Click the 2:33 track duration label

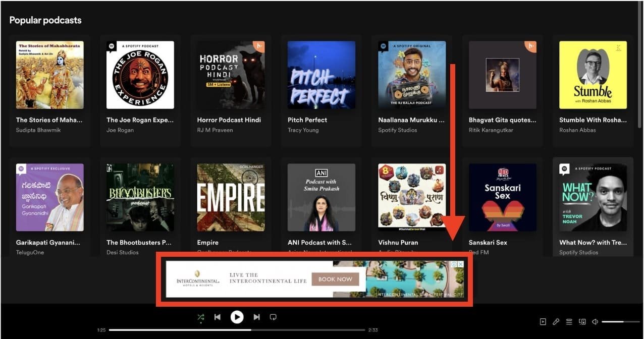(x=373, y=330)
